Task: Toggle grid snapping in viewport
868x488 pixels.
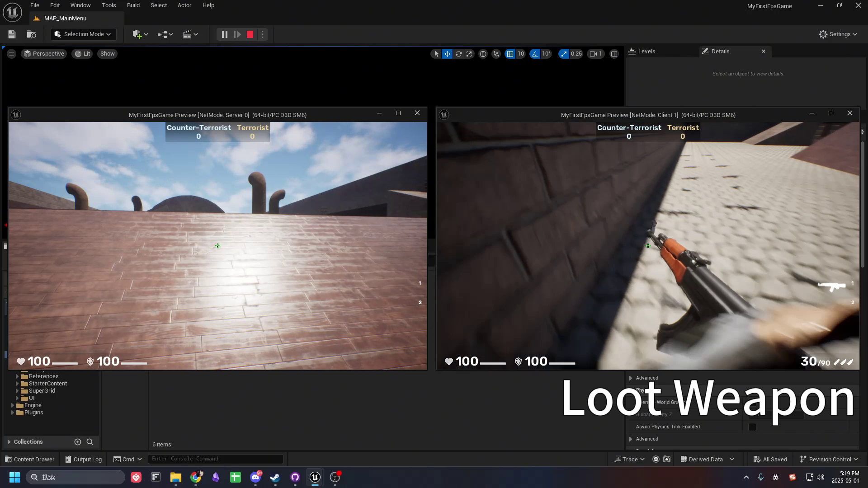Action: tap(510, 54)
